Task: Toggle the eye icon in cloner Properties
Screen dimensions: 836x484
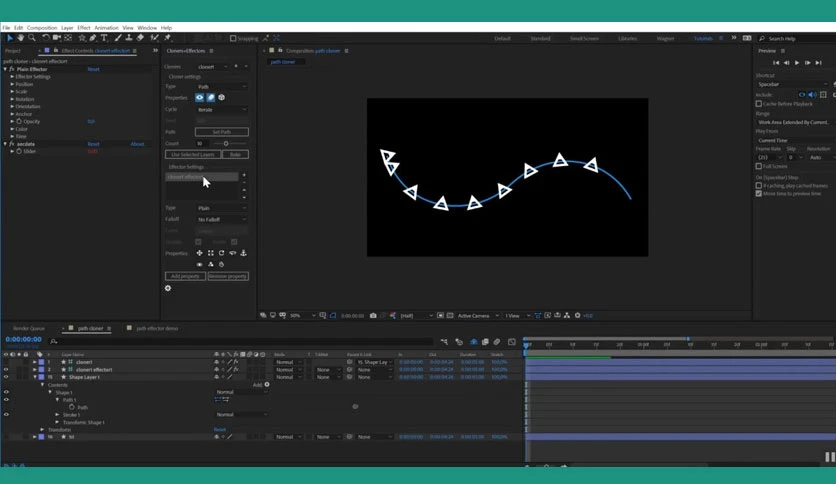Action: point(199,98)
